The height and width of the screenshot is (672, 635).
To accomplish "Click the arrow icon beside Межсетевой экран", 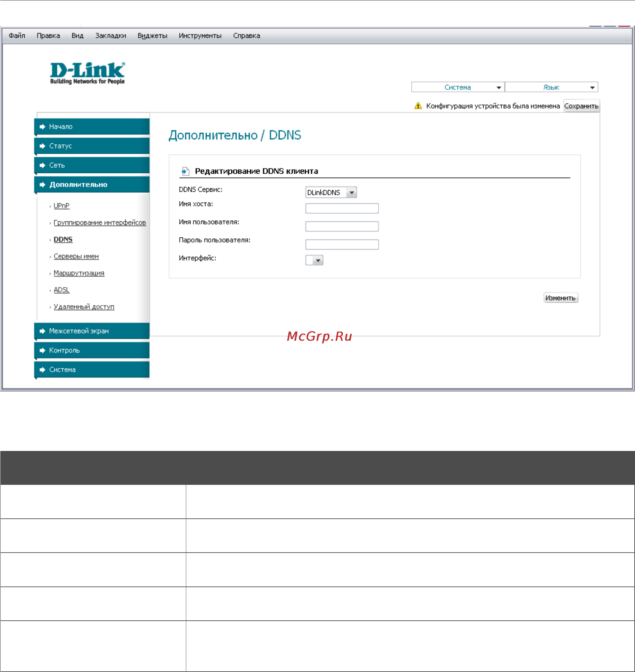I will coord(42,331).
